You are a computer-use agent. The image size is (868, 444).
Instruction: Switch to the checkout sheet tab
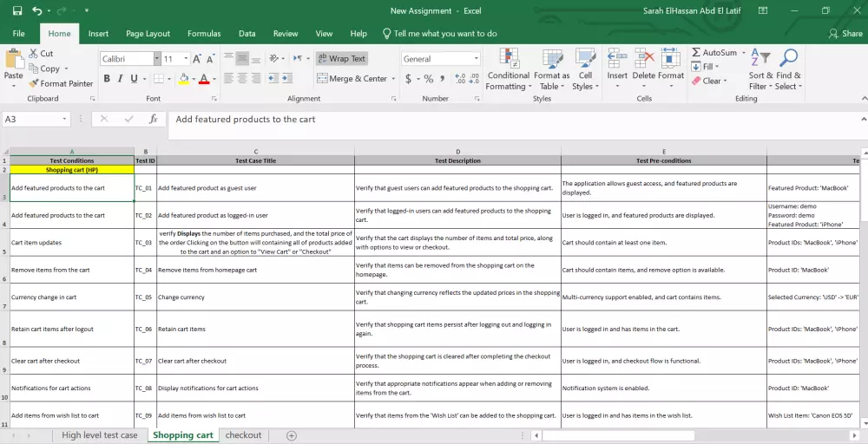coord(243,435)
